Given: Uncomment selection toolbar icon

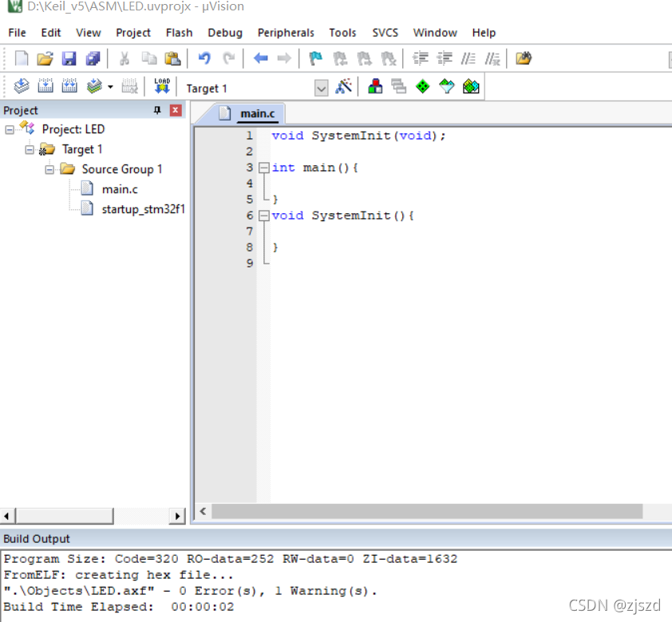Looking at the screenshot, I should [x=492, y=58].
